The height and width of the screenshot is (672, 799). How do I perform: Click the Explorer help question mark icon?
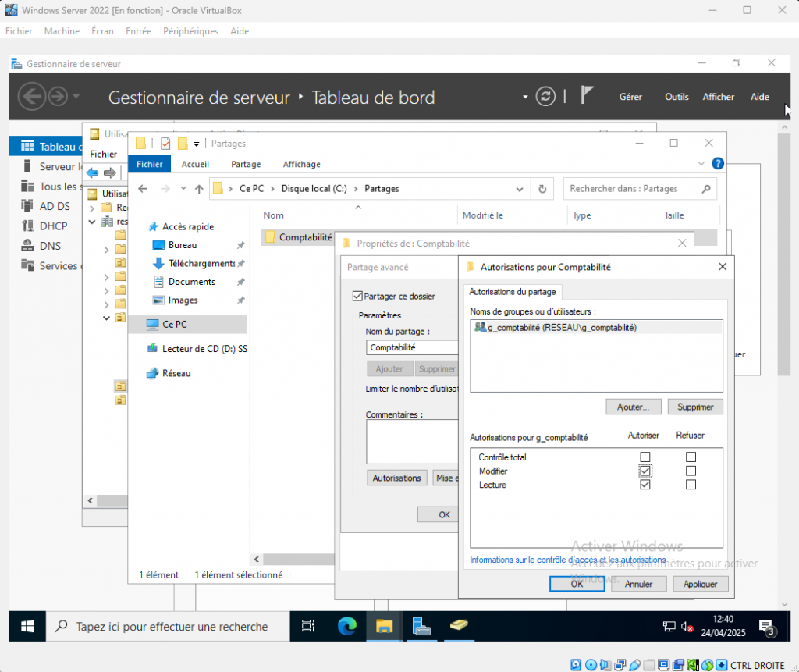(x=718, y=164)
